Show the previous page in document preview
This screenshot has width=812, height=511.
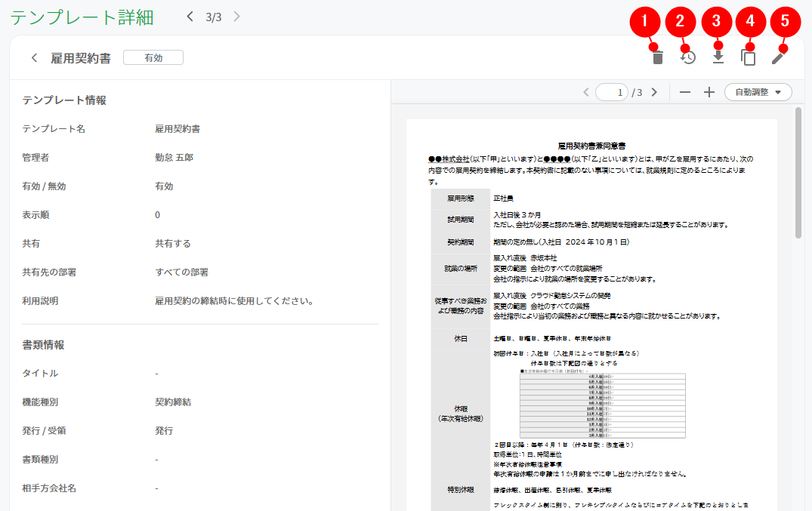[585, 92]
